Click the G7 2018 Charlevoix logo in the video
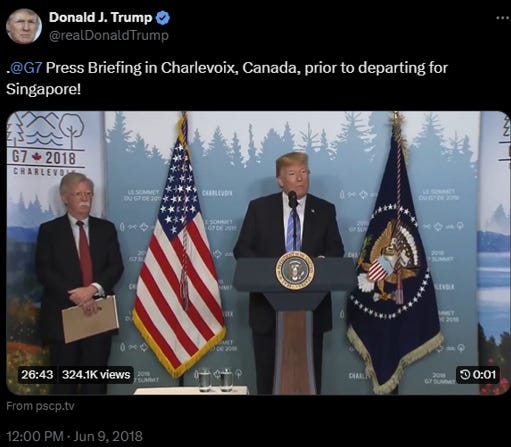Screen dimensions: 511x447 (44, 143)
